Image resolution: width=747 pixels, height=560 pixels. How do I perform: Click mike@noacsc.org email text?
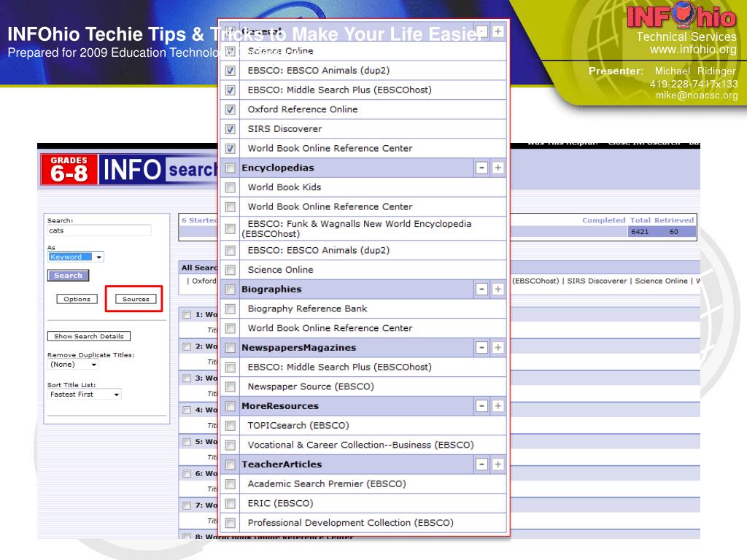coord(697,96)
